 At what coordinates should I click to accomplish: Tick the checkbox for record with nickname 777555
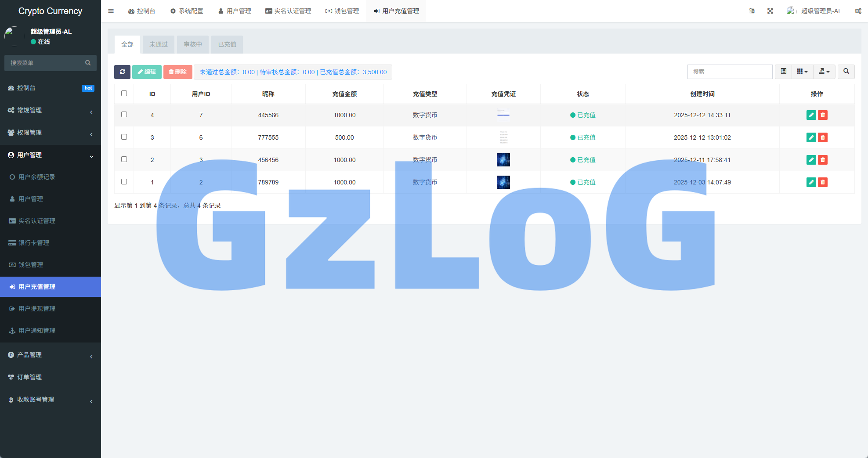(124, 137)
